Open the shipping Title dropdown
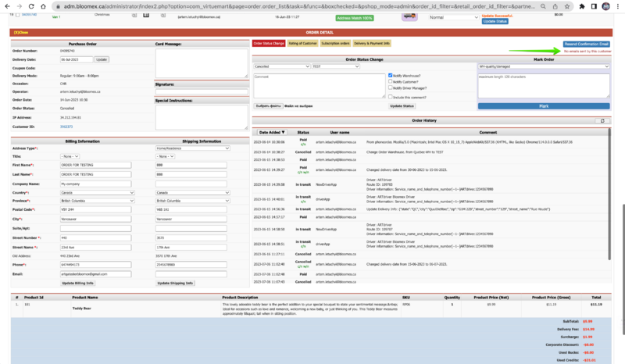 pos(165,156)
